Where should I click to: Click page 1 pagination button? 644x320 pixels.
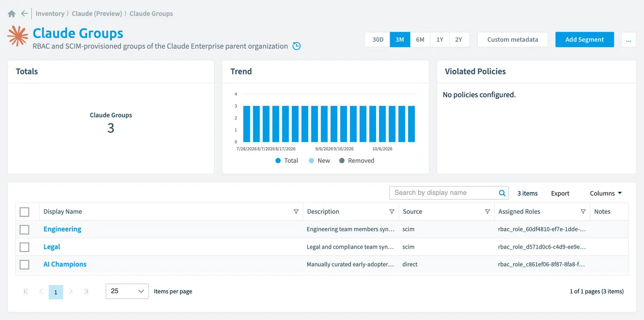point(56,292)
